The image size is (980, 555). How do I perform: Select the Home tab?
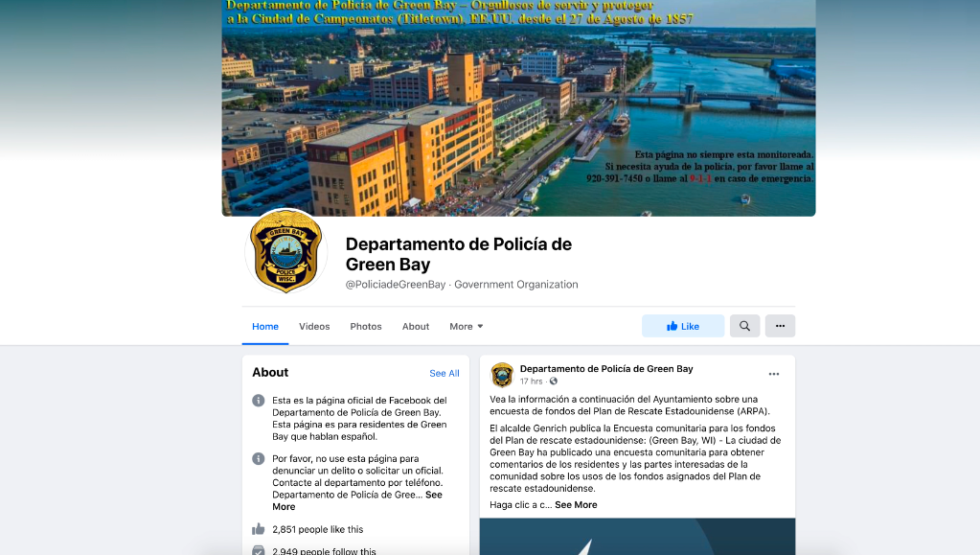coord(264,326)
